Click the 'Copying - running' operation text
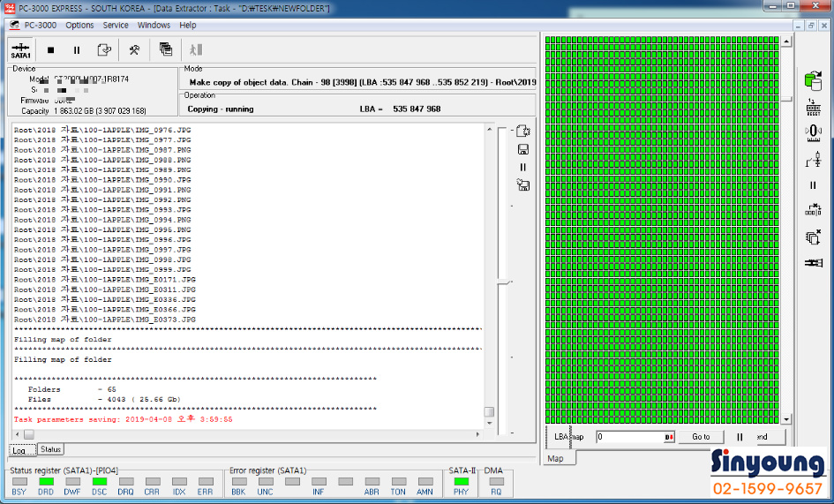 click(x=221, y=109)
